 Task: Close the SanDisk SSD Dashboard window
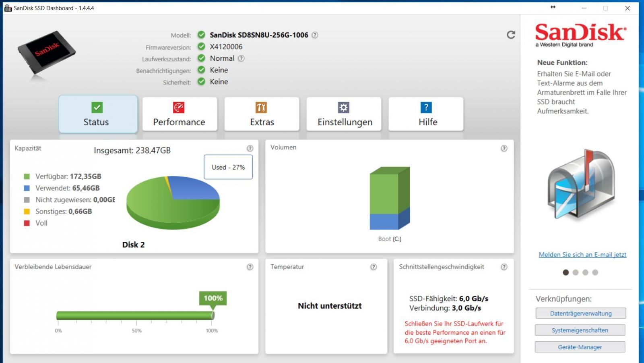click(627, 8)
